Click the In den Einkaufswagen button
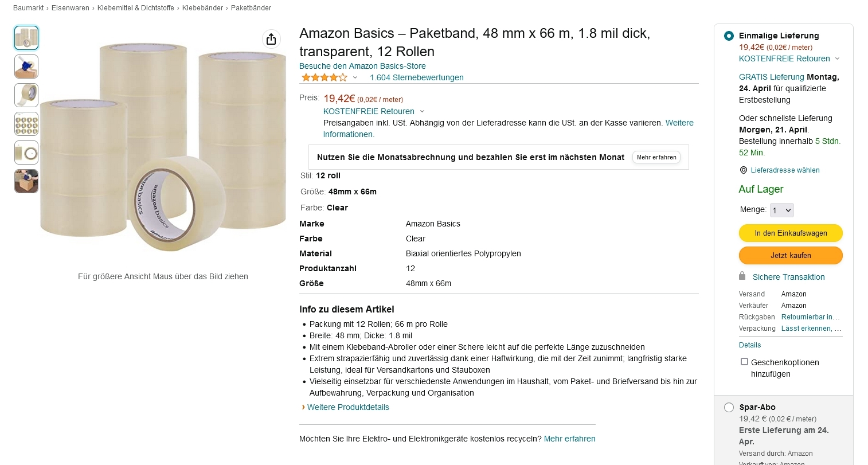Screen dimensions: 868x465 click(791, 233)
